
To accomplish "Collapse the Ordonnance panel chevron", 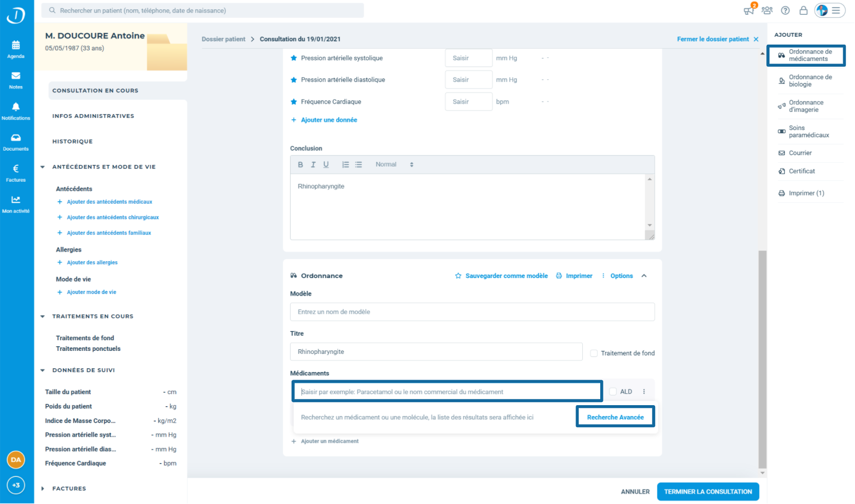I will [x=644, y=276].
